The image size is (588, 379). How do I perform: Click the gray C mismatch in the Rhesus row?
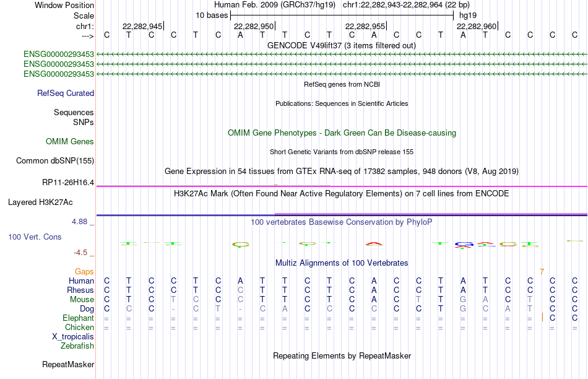(240, 290)
